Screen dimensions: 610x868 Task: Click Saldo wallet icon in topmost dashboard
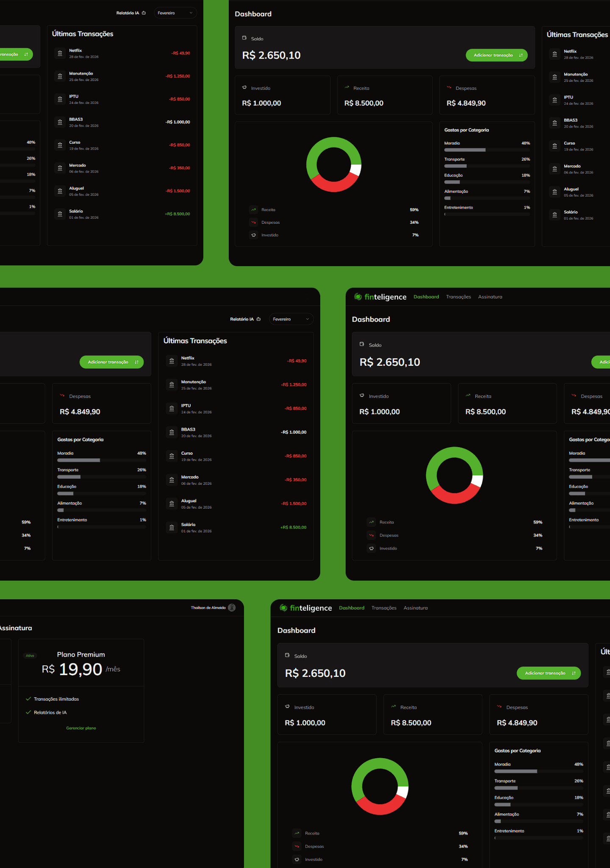(x=244, y=38)
